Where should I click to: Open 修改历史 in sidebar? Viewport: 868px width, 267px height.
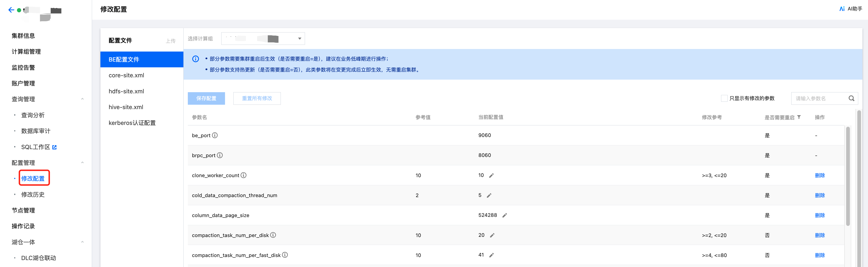coord(33,195)
